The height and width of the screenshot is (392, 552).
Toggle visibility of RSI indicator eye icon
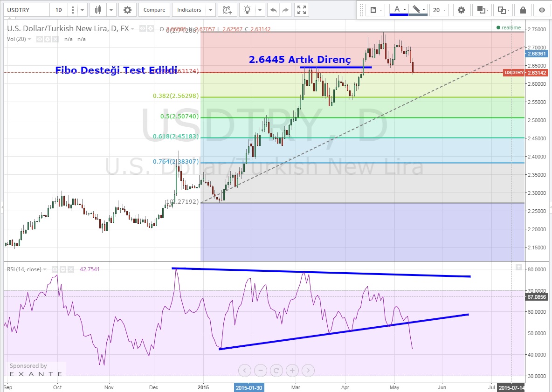click(55, 269)
